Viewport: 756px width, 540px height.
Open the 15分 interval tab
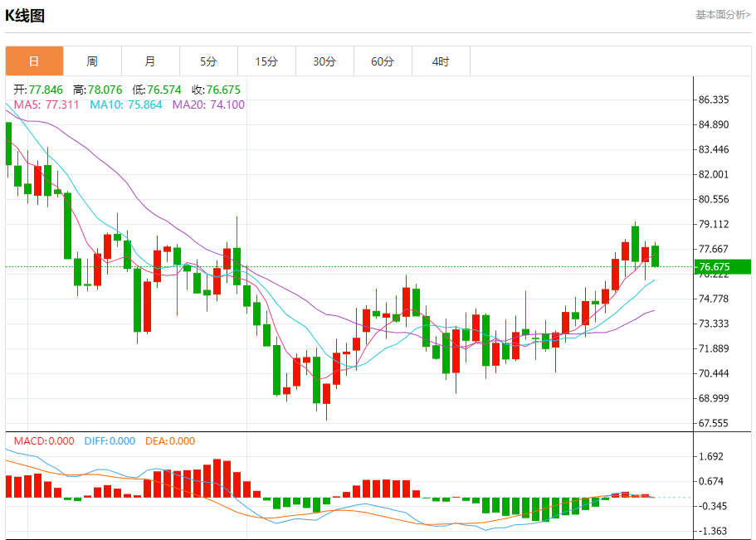pyautogui.click(x=266, y=61)
